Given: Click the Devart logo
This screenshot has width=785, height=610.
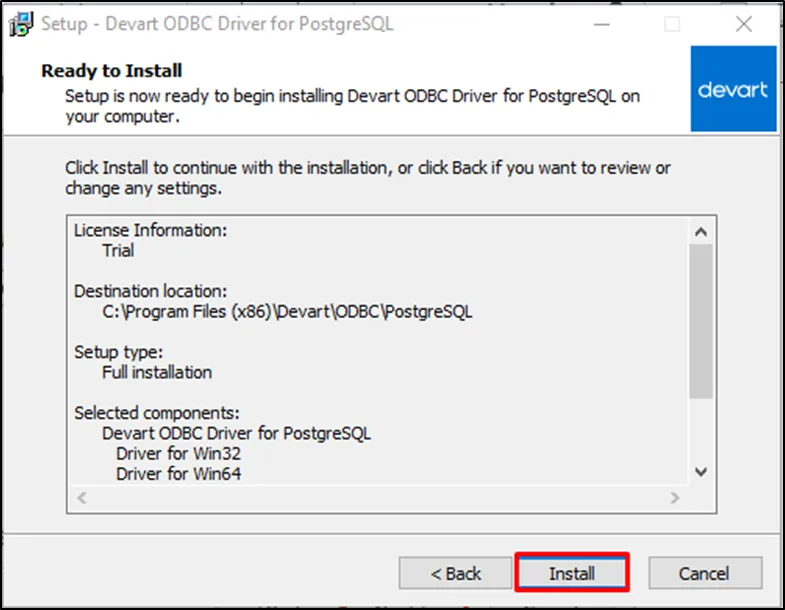Looking at the screenshot, I should click(733, 90).
